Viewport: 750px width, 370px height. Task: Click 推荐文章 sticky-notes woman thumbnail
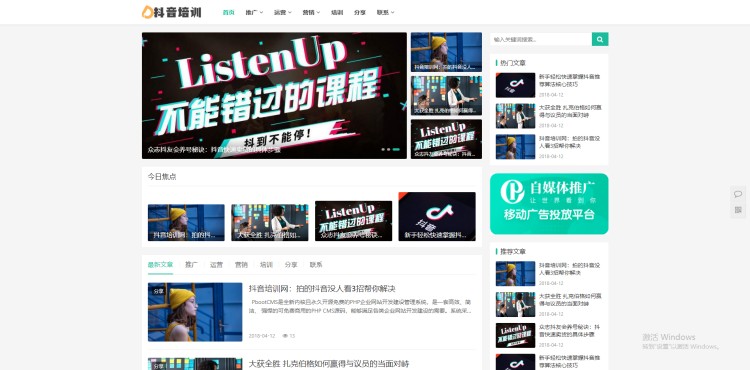click(515, 305)
